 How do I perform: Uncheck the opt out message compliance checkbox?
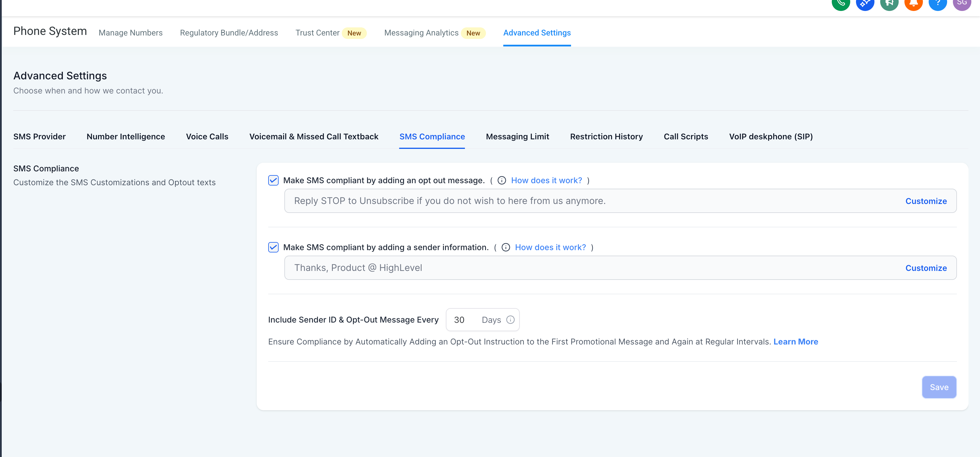[273, 180]
